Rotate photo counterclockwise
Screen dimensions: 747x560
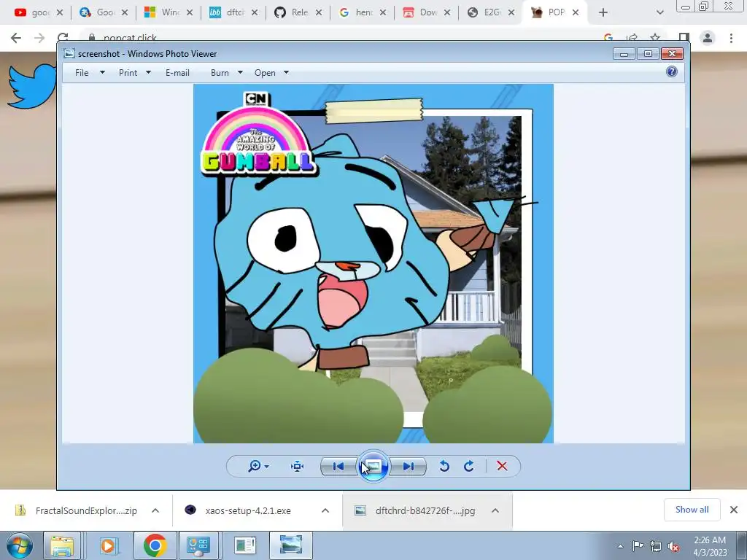tap(444, 466)
